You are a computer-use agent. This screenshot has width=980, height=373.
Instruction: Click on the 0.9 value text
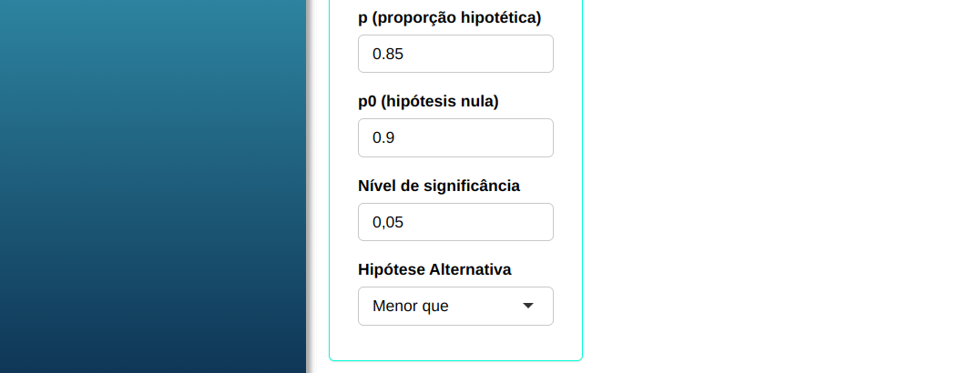[x=383, y=138]
